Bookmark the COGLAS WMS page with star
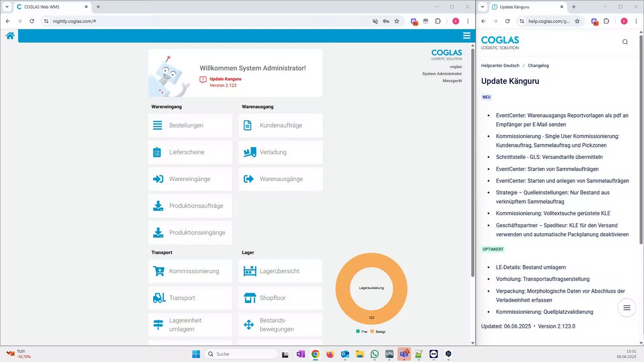This screenshot has height=362, width=644. [x=396, y=21]
